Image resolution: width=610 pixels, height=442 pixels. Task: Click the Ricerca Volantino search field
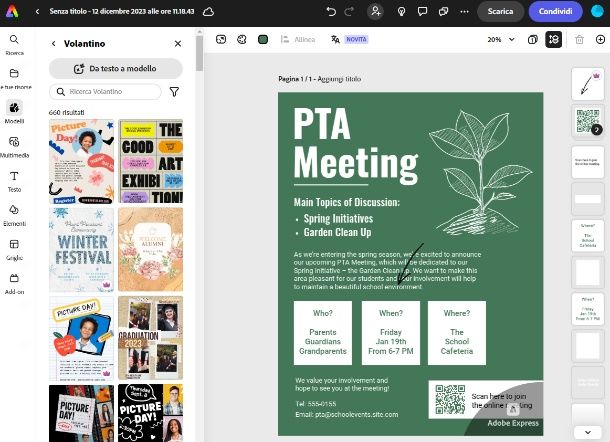click(105, 92)
